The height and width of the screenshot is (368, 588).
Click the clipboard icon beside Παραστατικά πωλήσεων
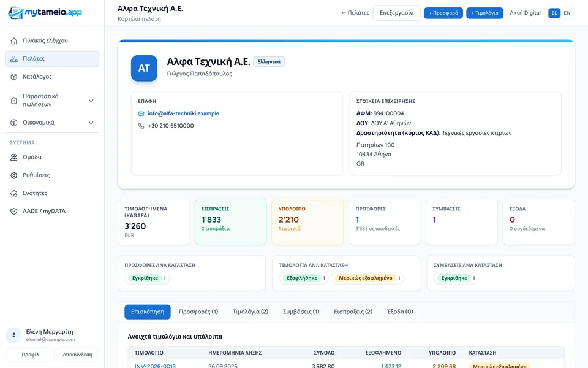(x=14, y=101)
